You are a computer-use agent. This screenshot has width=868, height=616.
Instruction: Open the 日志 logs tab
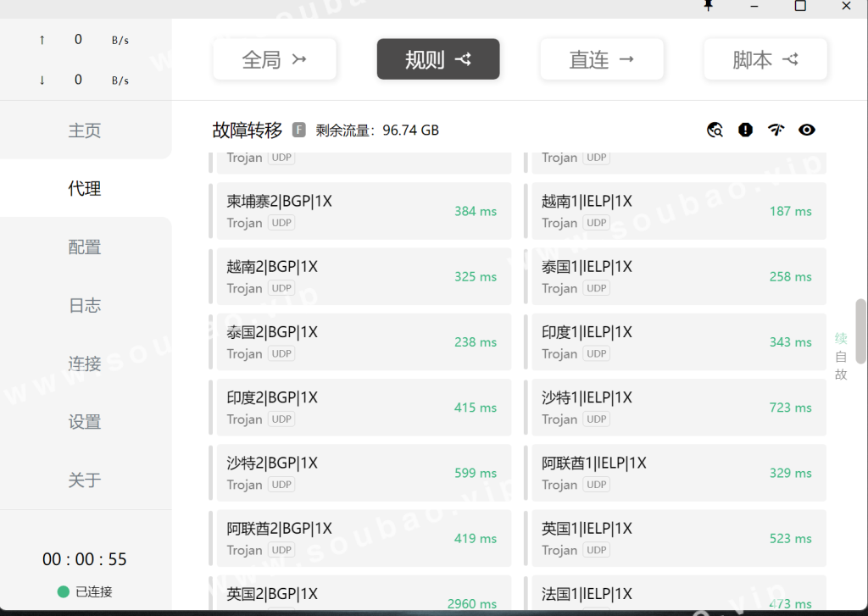coord(85,305)
